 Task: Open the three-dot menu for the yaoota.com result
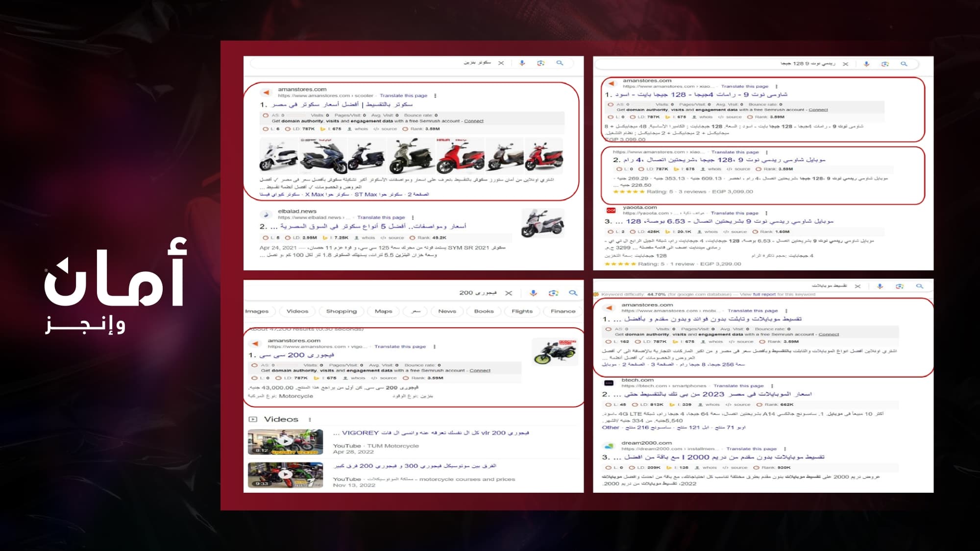point(766,213)
